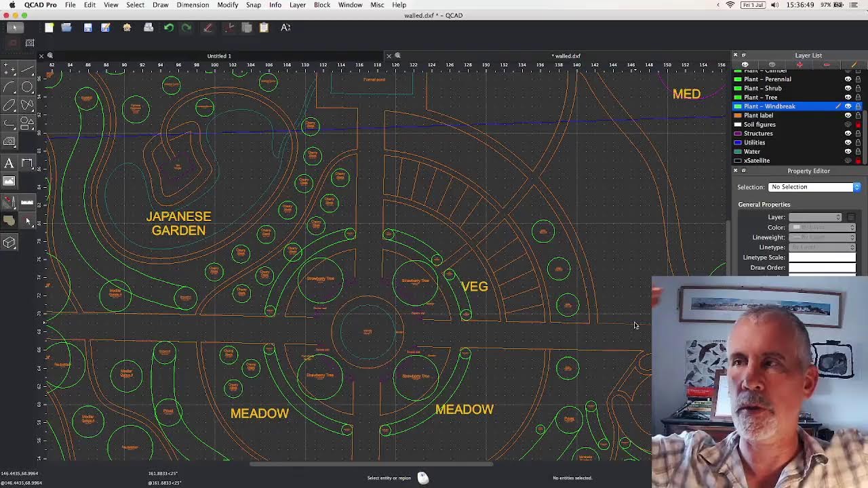Viewport: 868px width, 488px height.
Task: Show the hidden Soil figures layer
Action: [848, 125]
